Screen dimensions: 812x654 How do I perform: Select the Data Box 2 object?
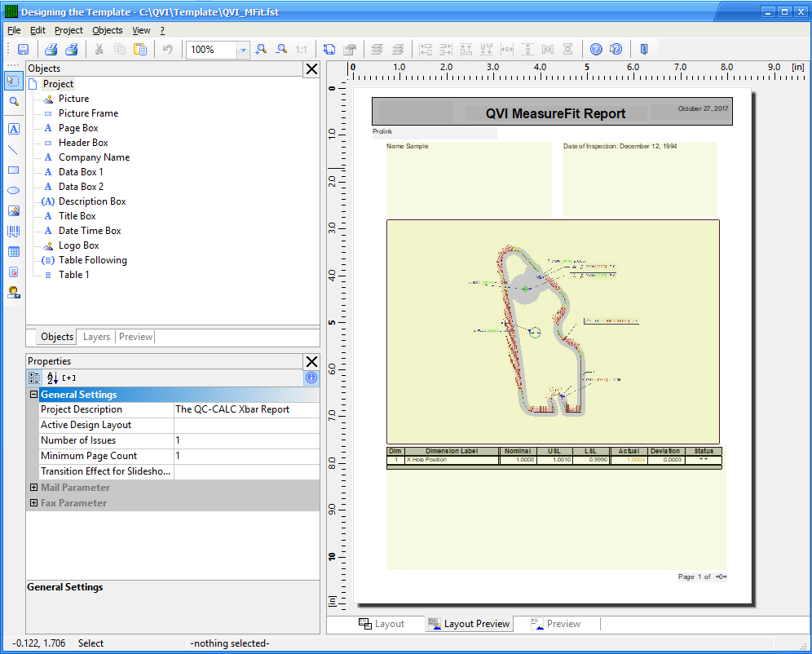coord(81,187)
